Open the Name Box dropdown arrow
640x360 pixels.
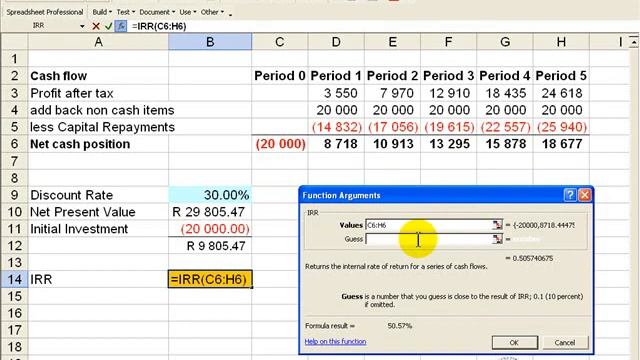(82, 26)
